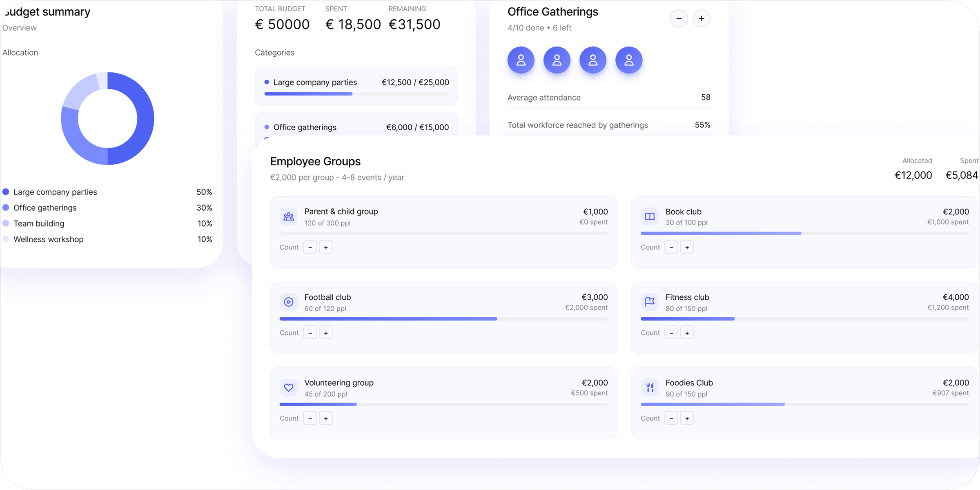The width and height of the screenshot is (980, 490).
Task: Click the Wellness workshop legend color dot
Action: click(x=6, y=239)
